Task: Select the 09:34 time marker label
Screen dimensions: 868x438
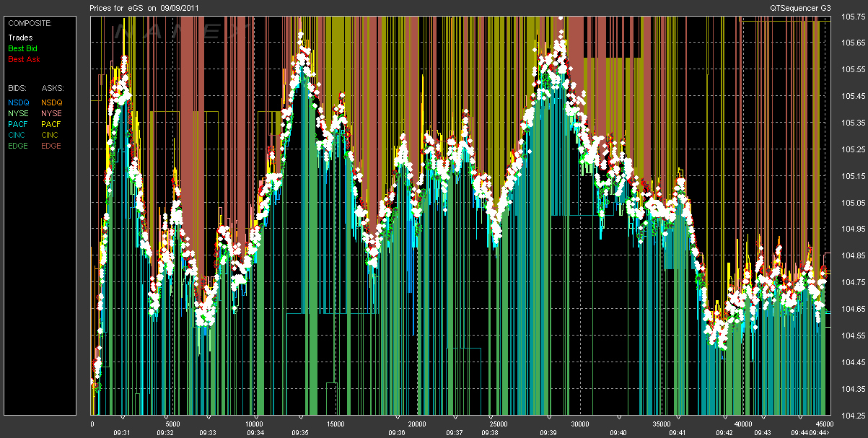Action: pos(255,432)
